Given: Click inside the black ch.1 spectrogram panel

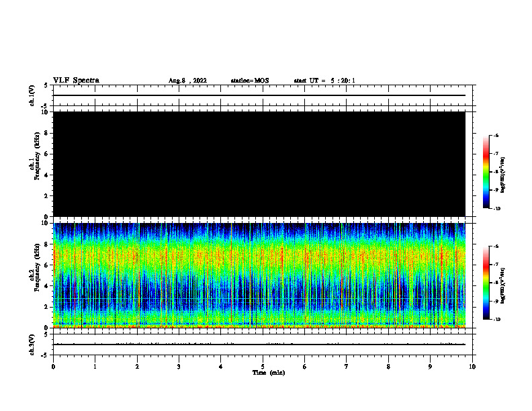Looking at the screenshot, I should tap(259, 164).
